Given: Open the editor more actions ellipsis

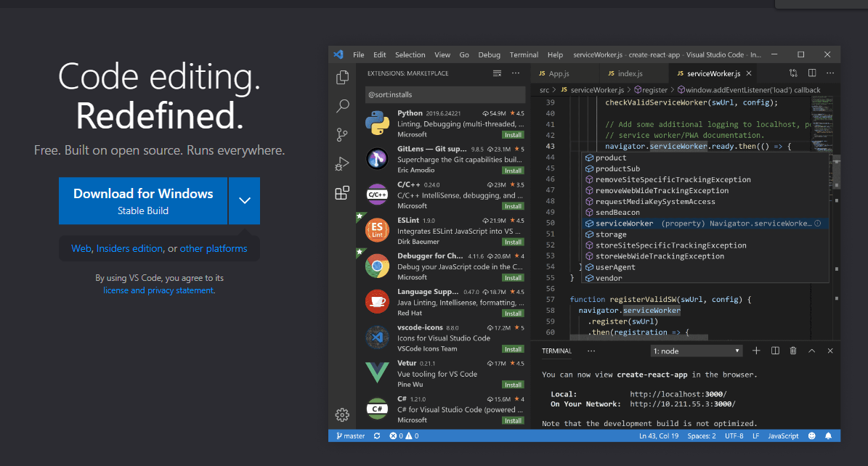Looking at the screenshot, I should 830,73.
